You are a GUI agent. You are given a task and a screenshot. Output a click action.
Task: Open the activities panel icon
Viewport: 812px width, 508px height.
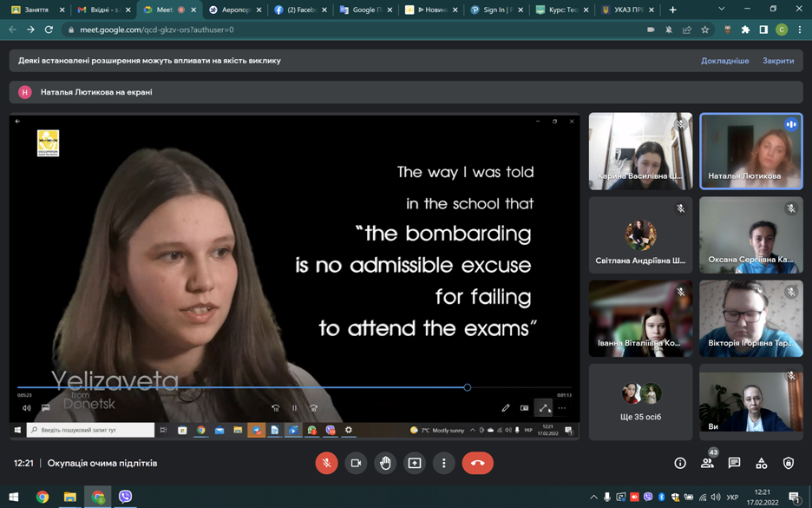coord(761,464)
